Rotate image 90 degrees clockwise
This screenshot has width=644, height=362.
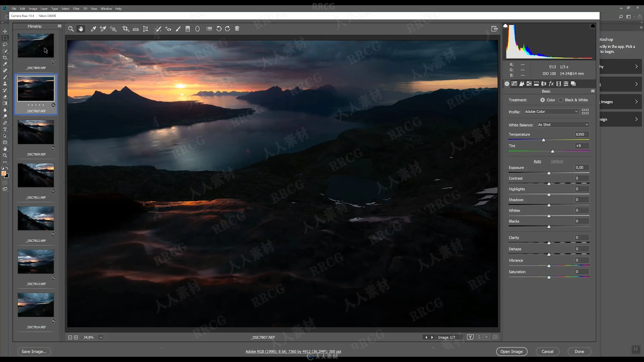[228, 29]
